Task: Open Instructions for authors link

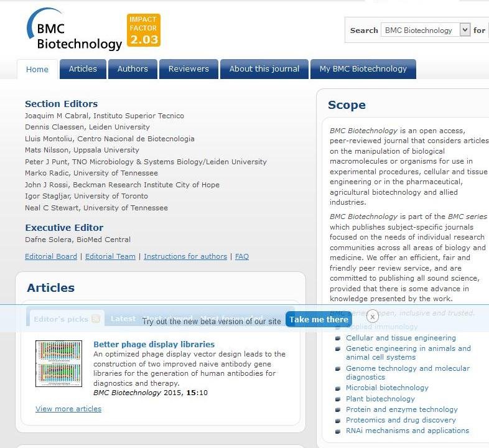Action: [x=185, y=256]
